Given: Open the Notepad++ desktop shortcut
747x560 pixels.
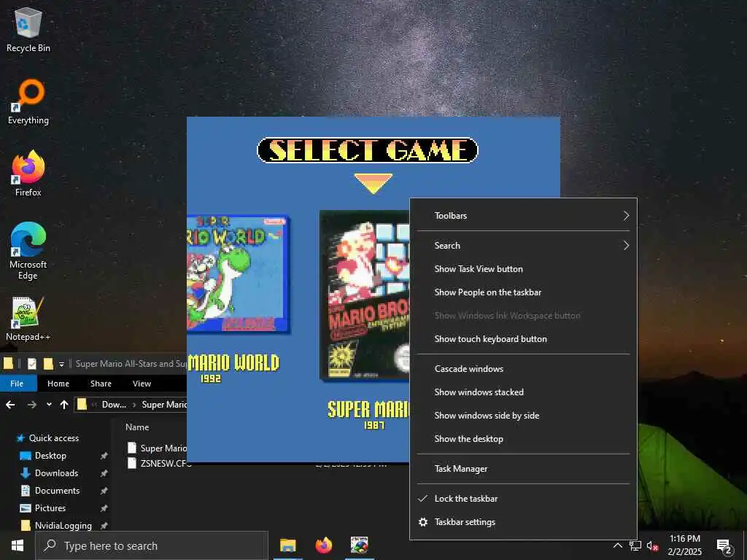Looking at the screenshot, I should [x=28, y=318].
